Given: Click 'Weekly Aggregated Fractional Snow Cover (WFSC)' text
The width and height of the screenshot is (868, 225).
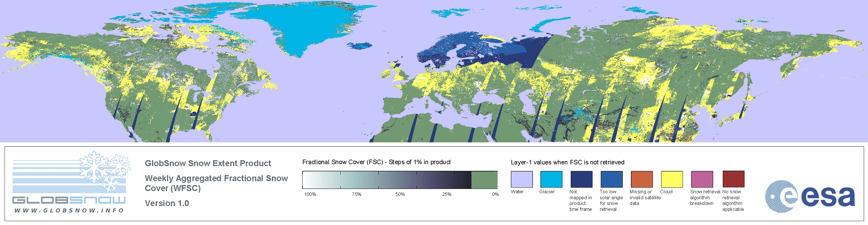Looking at the screenshot, I should [x=216, y=183].
